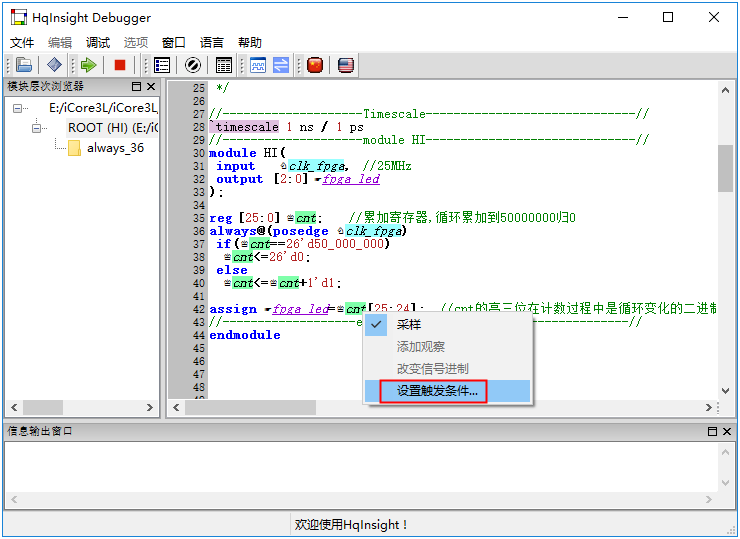Open the 语言 menu
740x539 pixels.
[212, 42]
